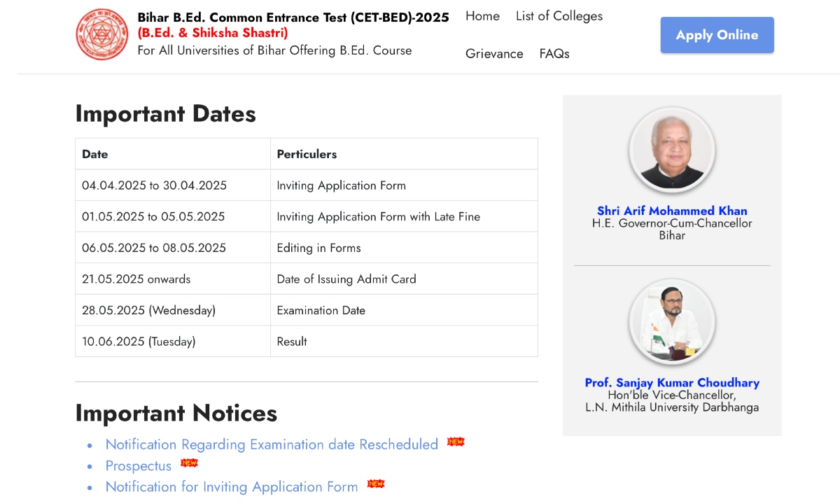Click the Important Dates heading
This screenshot has height=504, width=840.
[x=166, y=114]
